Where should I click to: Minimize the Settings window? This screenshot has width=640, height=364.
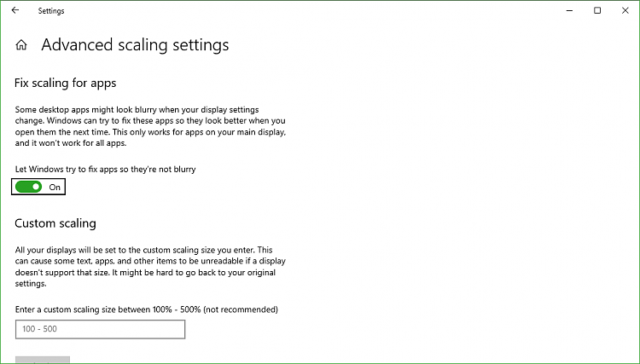pyautogui.click(x=570, y=10)
